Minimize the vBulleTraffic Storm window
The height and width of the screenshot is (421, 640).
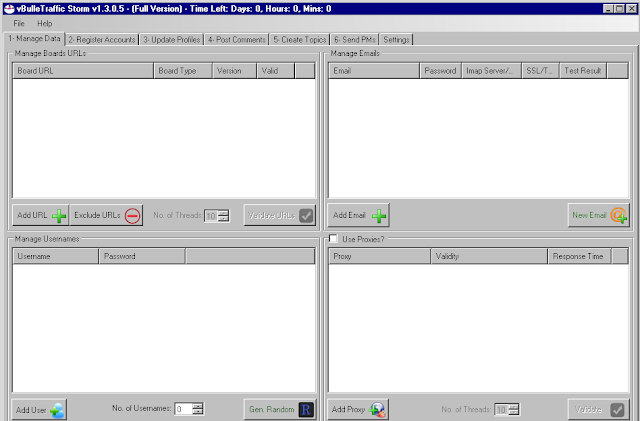(609, 9)
